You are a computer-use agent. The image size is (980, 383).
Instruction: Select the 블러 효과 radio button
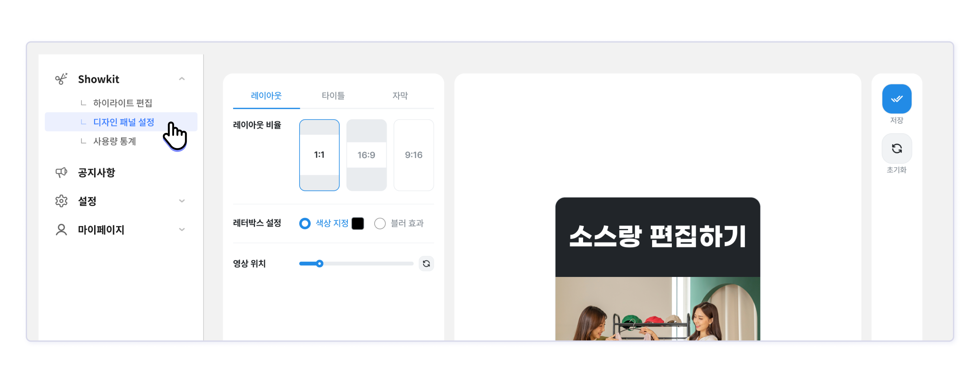[380, 223]
